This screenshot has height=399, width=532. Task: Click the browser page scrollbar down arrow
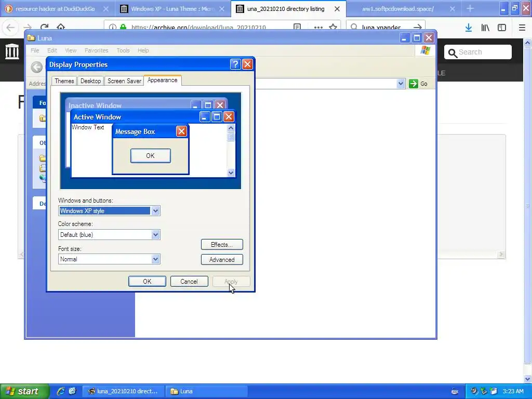point(528,379)
